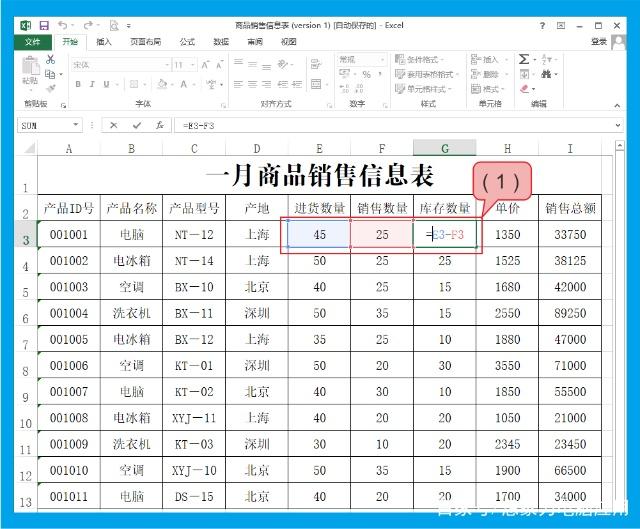Open the Name Box dropdown showing SUM

(76, 125)
